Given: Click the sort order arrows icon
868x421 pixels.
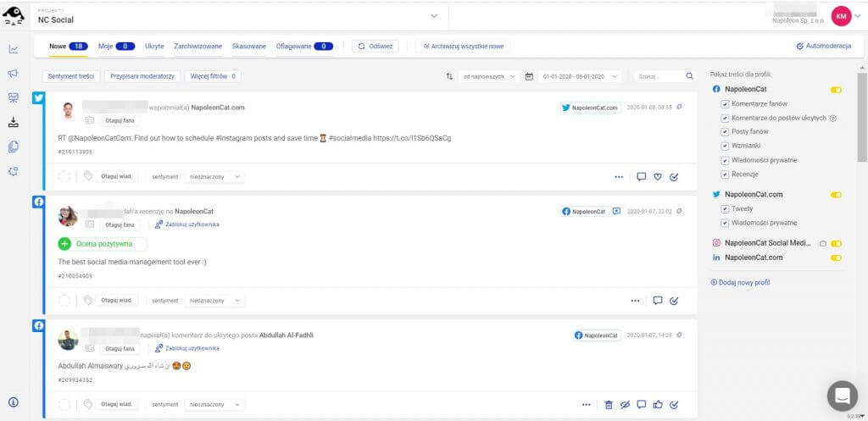Looking at the screenshot, I should click(x=449, y=76).
